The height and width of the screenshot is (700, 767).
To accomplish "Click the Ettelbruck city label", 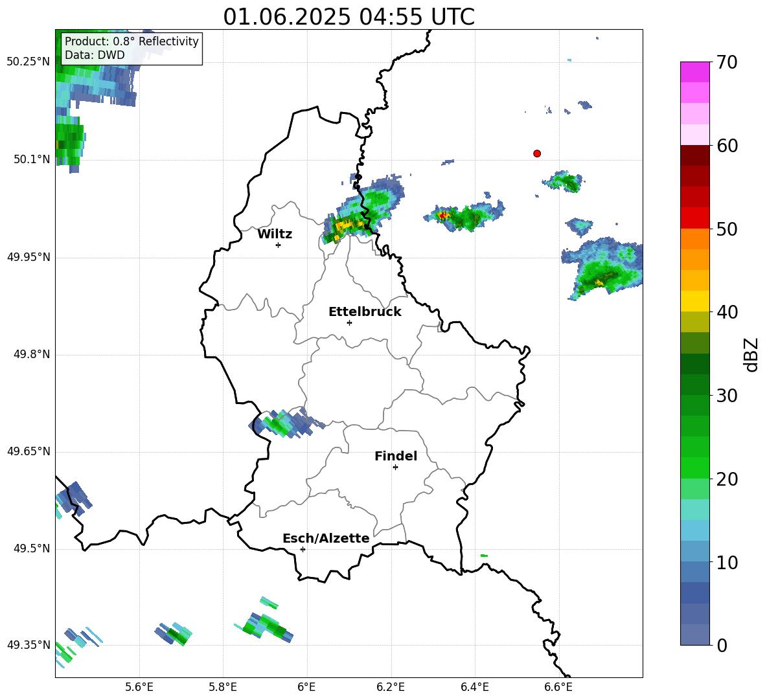I will (x=365, y=312).
